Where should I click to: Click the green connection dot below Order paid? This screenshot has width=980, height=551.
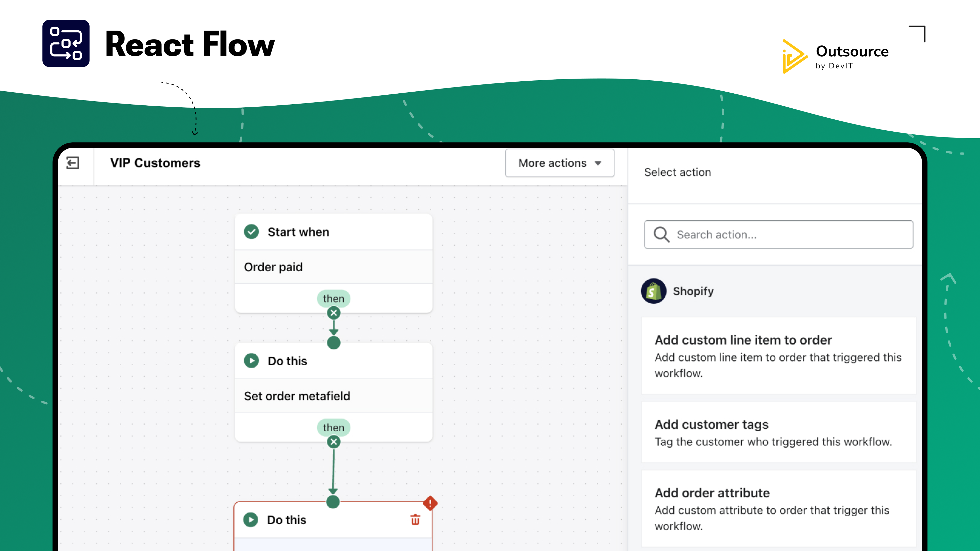coord(334,343)
